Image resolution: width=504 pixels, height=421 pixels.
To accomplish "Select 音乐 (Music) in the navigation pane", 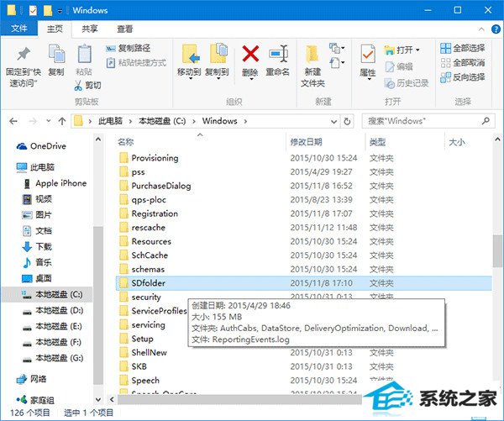I will pyautogui.click(x=37, y=262).
